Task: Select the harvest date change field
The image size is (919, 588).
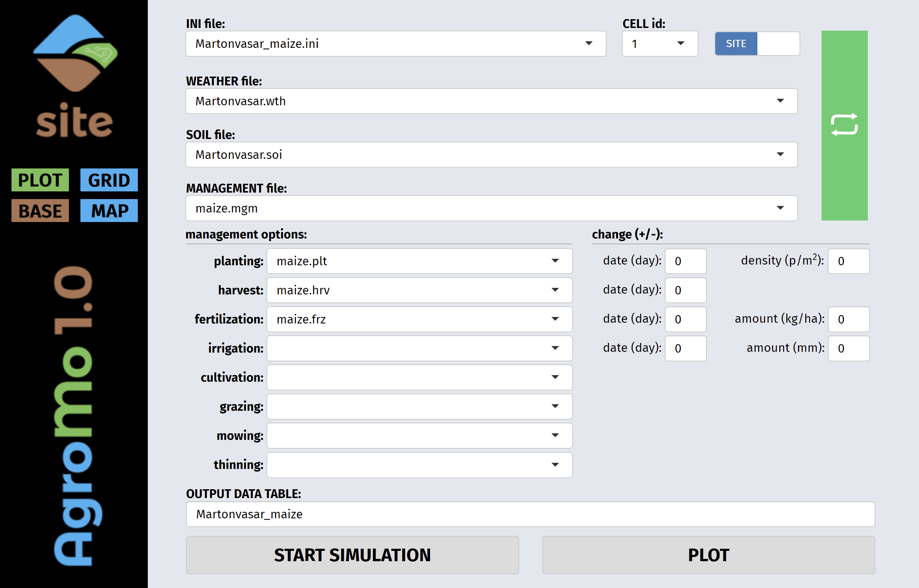Action: pyautogui.click(x=685, y=290)
